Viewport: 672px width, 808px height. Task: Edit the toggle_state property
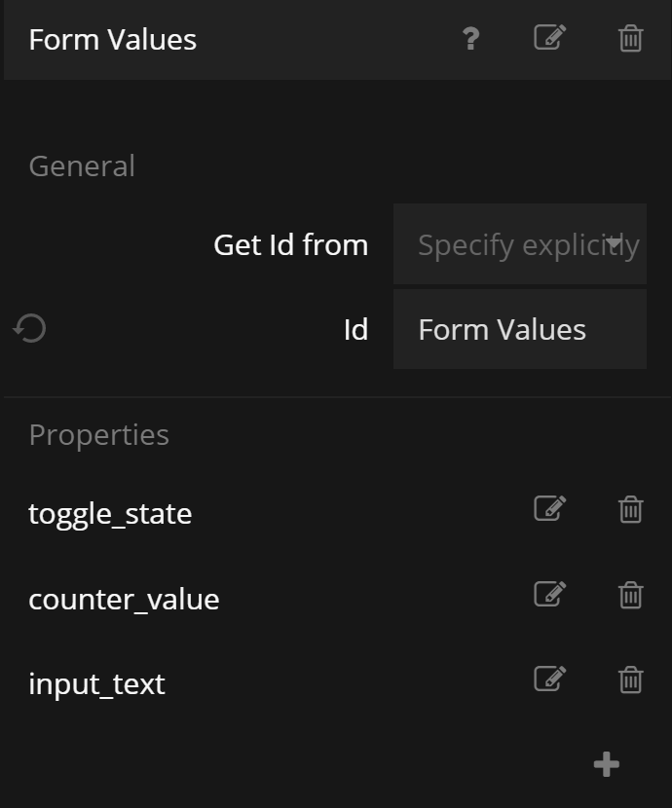coord(549,509)
